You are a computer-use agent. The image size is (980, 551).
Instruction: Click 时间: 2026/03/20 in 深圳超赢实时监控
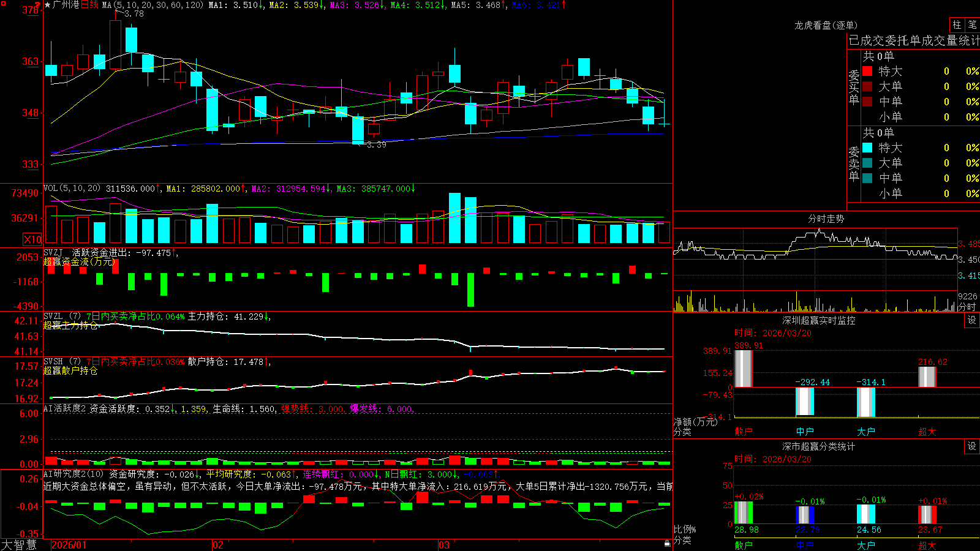(x=773, y=333)
